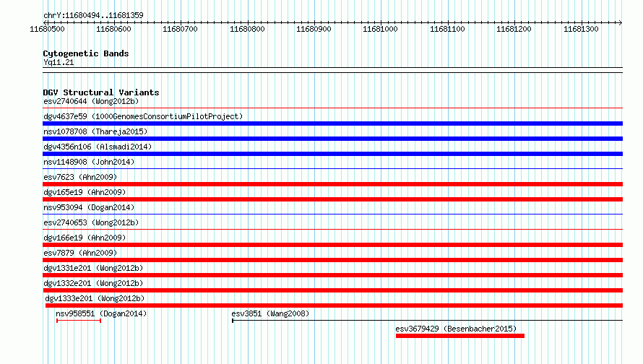
Task: Click the esv3851 (Wang2008) thin black line
Action: 427,321
